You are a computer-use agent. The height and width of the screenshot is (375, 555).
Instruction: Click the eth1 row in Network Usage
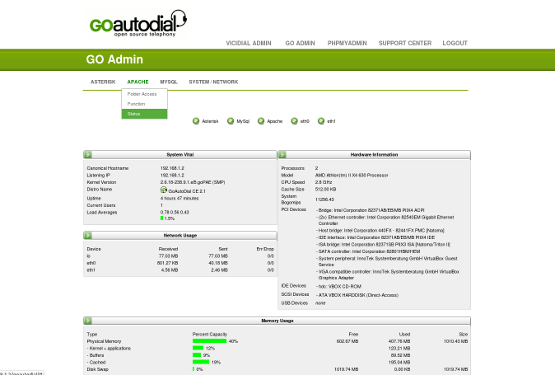[180, 270]
